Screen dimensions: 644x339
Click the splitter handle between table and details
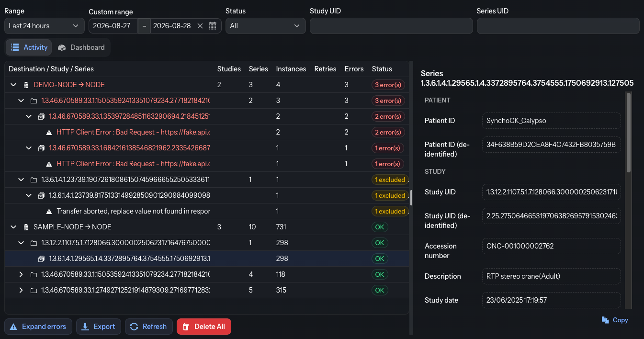tap(412, 198)
